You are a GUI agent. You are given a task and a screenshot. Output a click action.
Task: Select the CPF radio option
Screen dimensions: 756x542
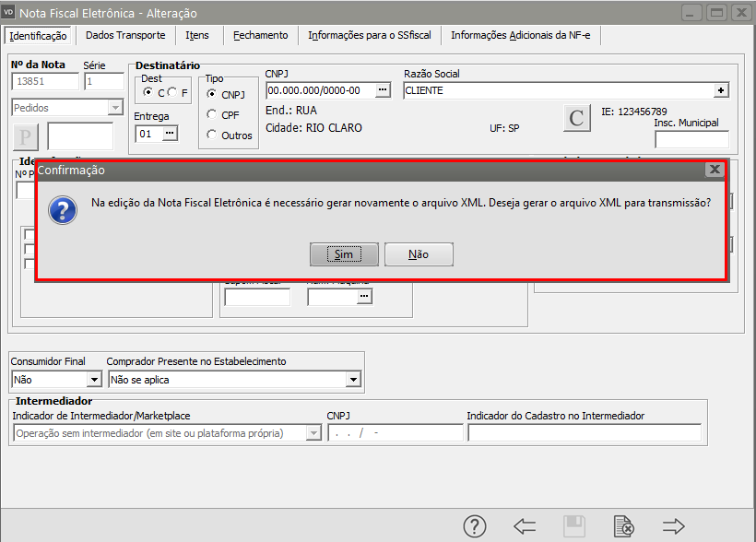(x=213, y=114)
